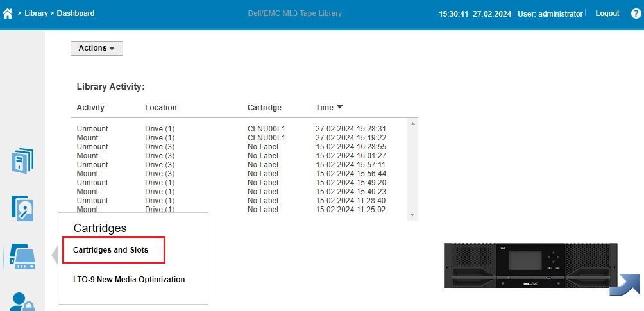
Task: Select LTO-9 New Media Optimization entry
Action: [129, 280]
